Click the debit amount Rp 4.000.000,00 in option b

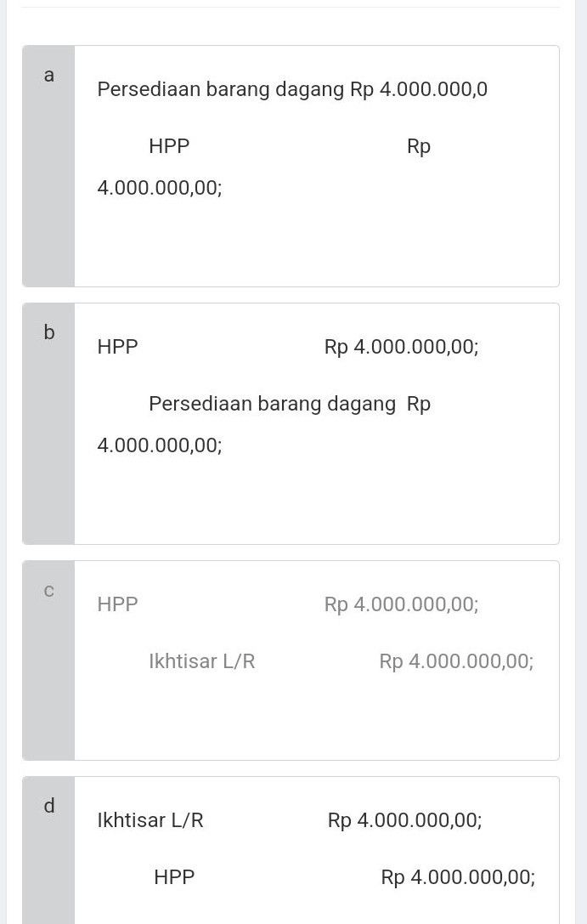(x=401, y=347)
